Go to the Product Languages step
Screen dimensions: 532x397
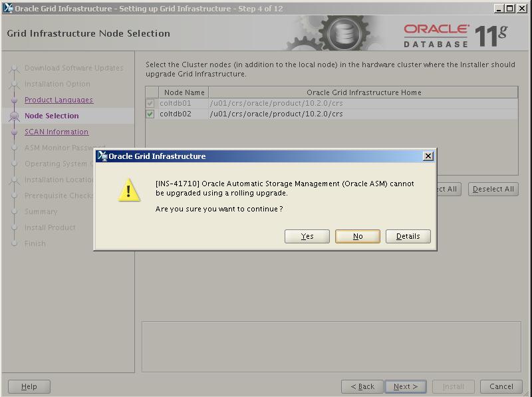point(59,100)
